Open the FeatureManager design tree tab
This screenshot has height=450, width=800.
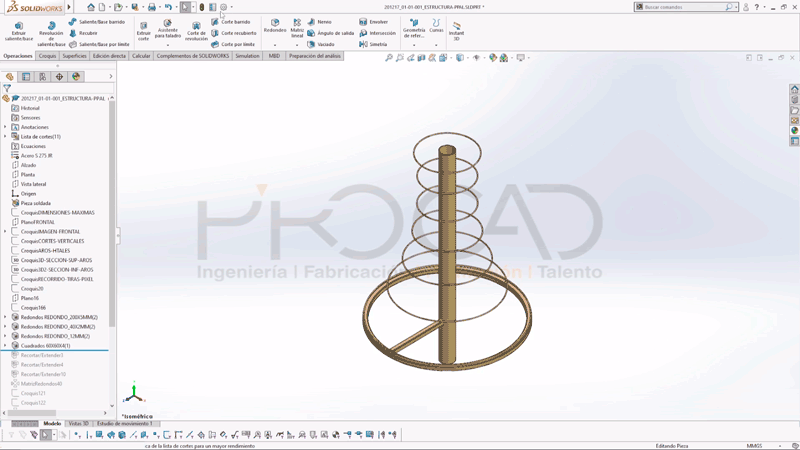[x=9, y=77]
